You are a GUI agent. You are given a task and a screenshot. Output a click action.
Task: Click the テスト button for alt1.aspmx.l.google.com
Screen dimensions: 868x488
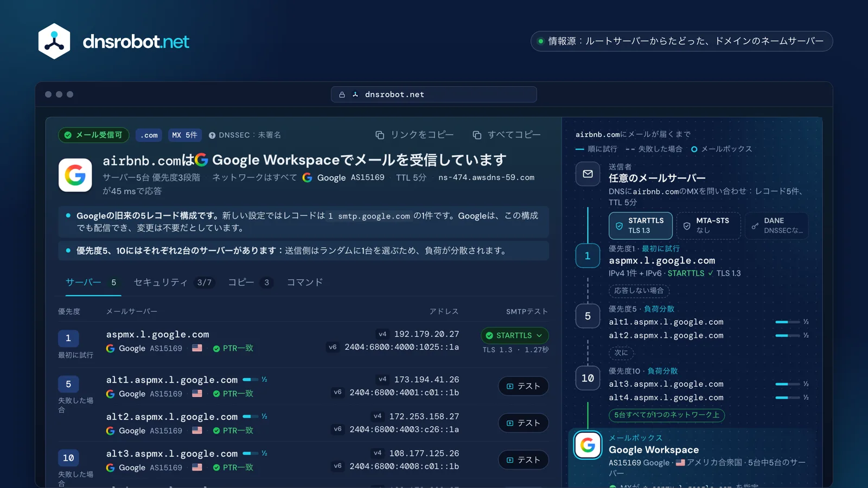[524, 386]
